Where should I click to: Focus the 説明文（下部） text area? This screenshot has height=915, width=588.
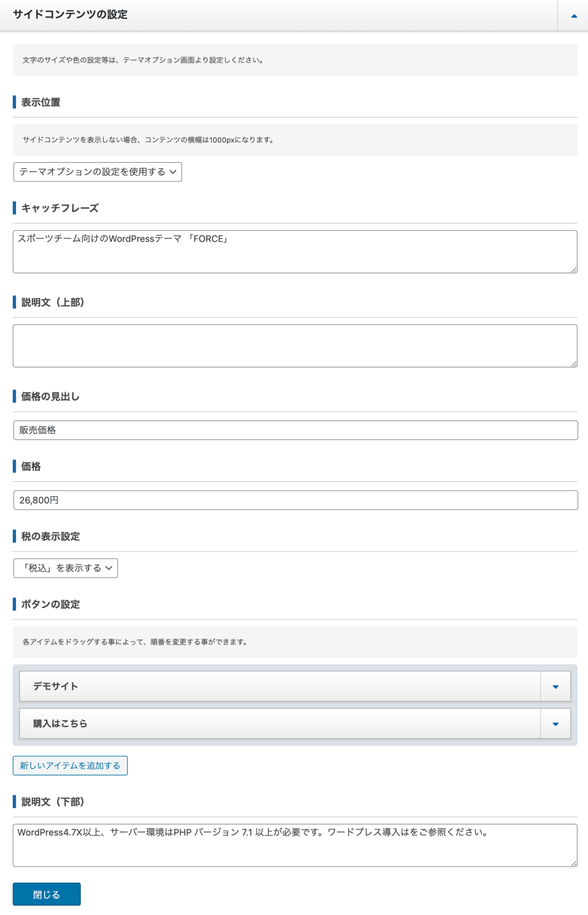pos(295,845)
